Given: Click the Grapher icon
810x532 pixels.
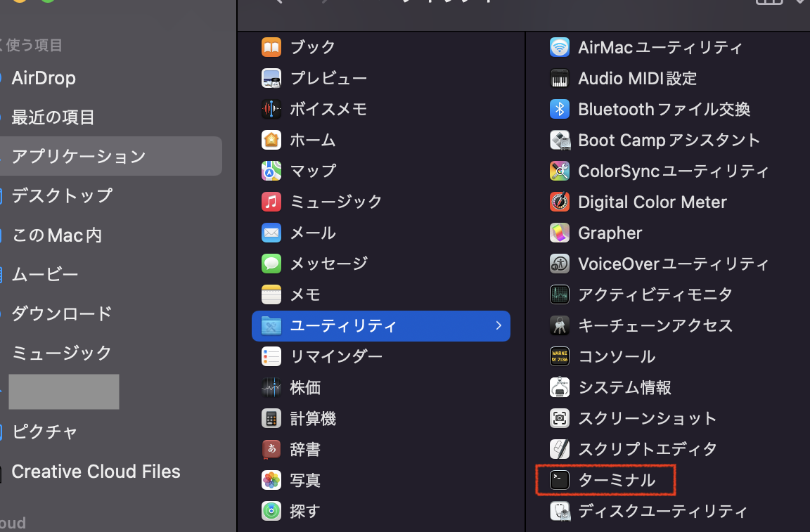Looking at the screenshot, I should point(560,233).
